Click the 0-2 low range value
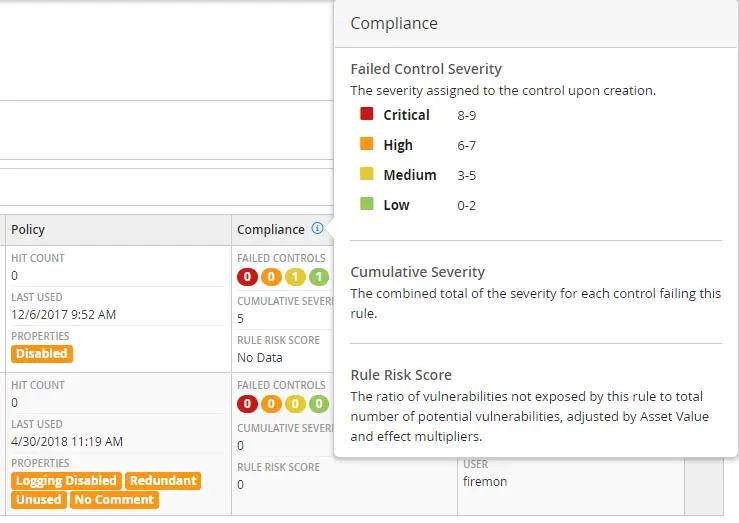The height and width of the screenshot is (523, 739). click(x=467, y=206)
